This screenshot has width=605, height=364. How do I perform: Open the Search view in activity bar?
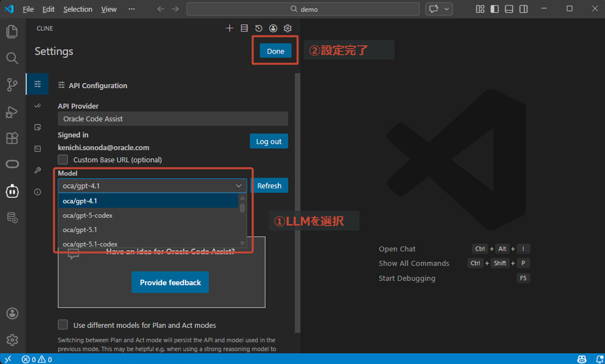[x=12, y=58]
